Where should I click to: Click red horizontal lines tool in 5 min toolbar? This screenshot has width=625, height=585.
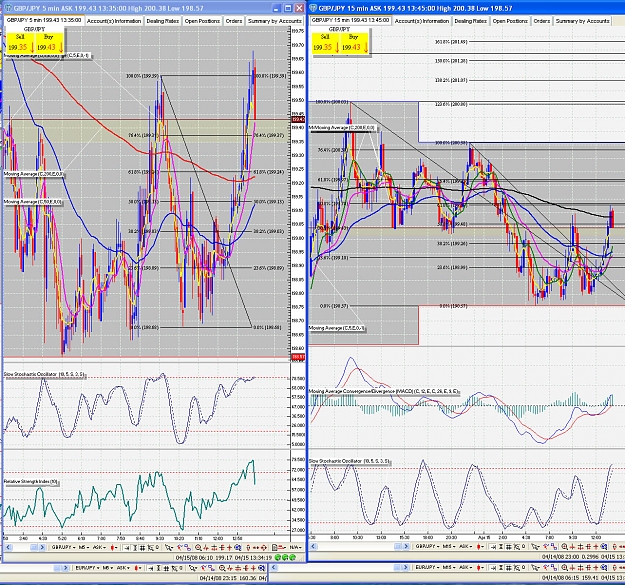point(214,548)
